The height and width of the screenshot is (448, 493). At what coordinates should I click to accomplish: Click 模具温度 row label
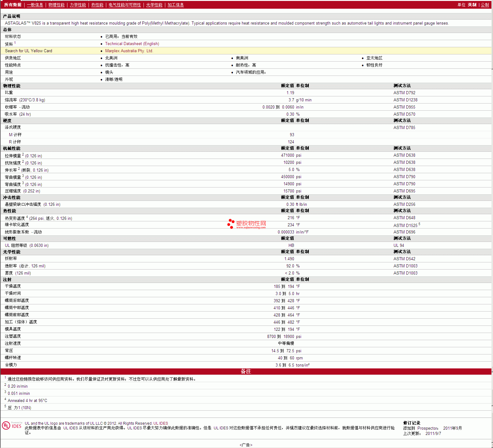coord(13,329)
